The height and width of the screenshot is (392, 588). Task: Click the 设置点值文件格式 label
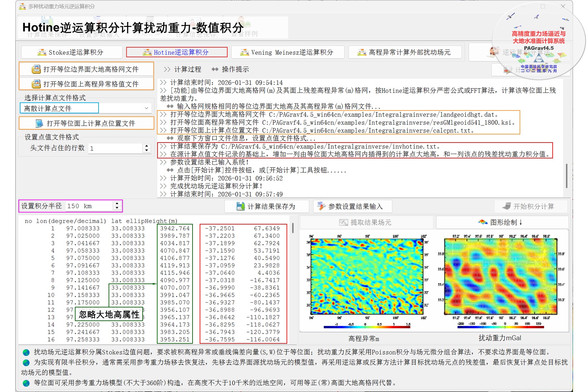[52, 137]
